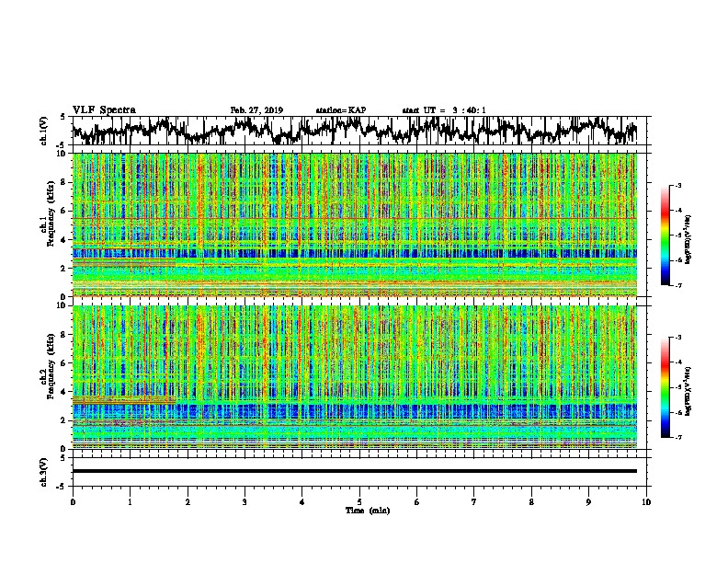Click the ch.1 voltage waveform plot
The height and width of the screenshot is (563, 728).
[355, 131]
